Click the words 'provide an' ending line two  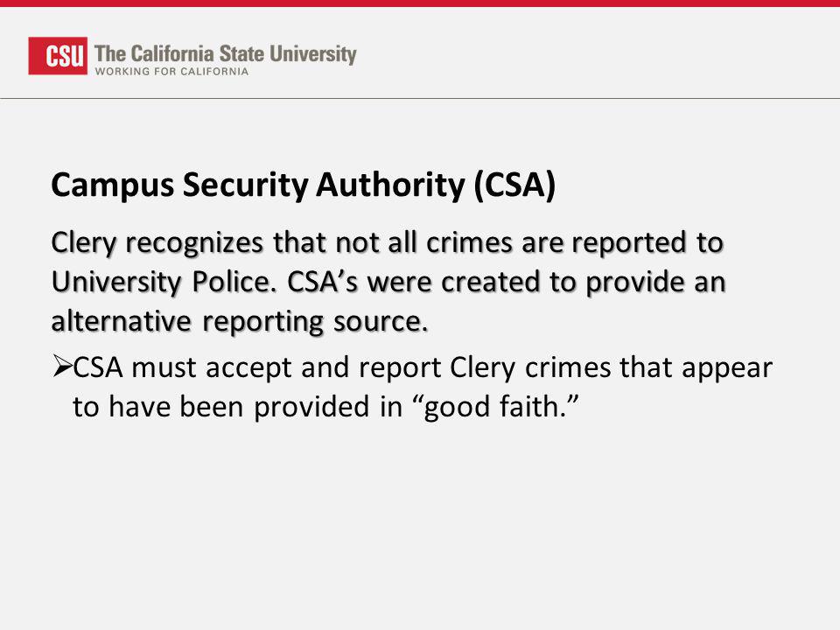pos(655,283)
